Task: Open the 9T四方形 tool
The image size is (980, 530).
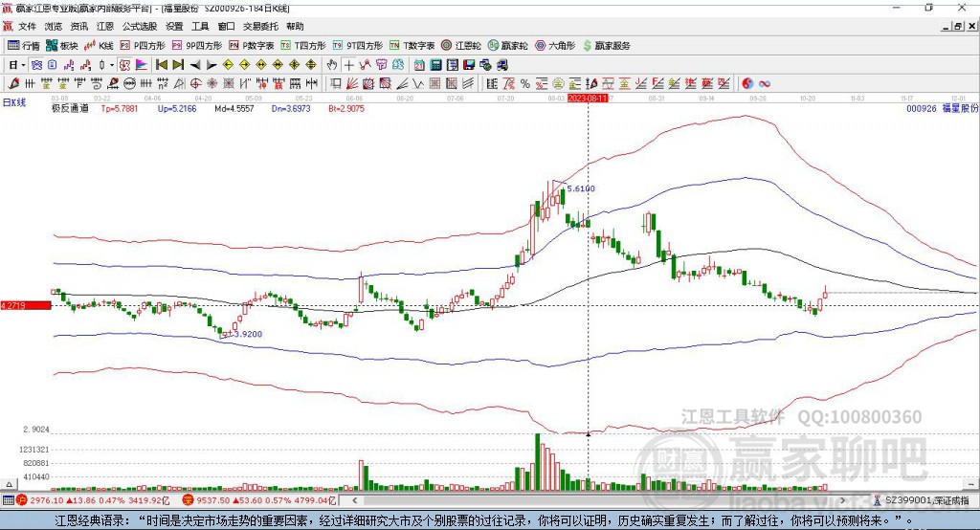Action: 358,46
